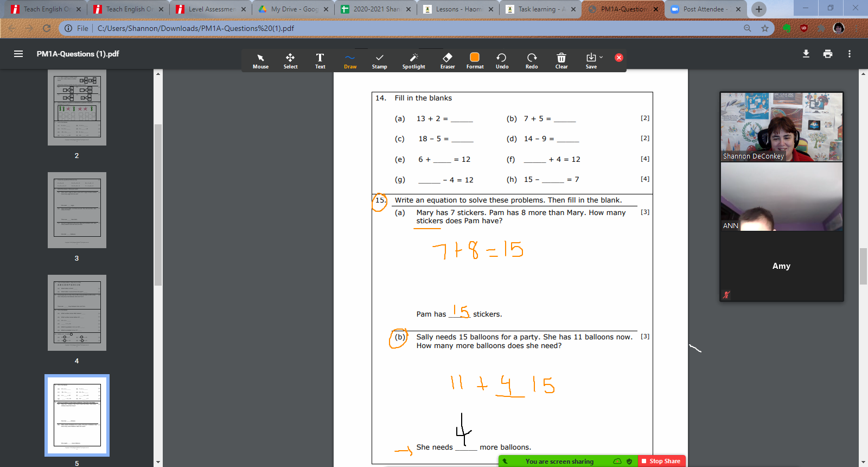The image size is (868, 467).
Task: Close the My Drive tab
Action: (326, 9)
